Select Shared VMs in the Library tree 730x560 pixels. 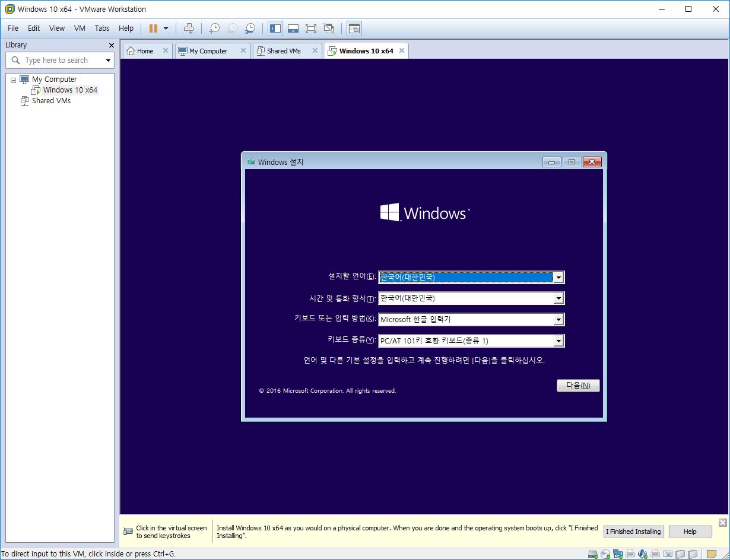[51, 101]
